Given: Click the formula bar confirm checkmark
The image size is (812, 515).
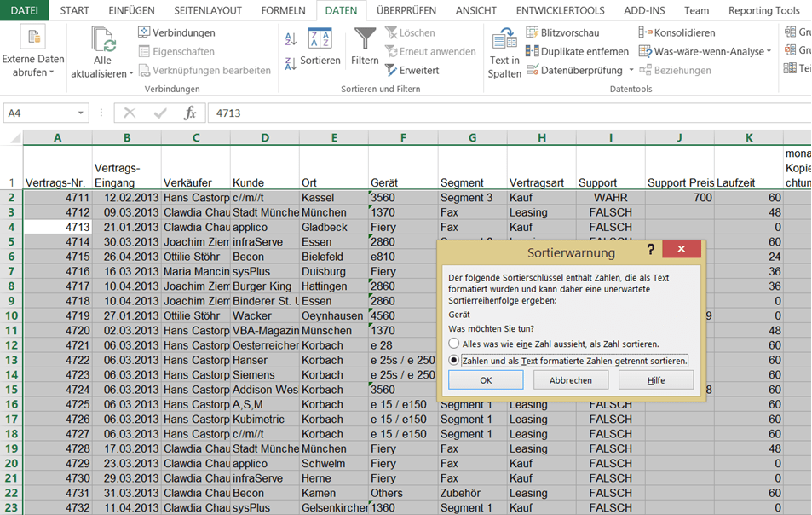Looking at the screenshot, I should [160, 113].
